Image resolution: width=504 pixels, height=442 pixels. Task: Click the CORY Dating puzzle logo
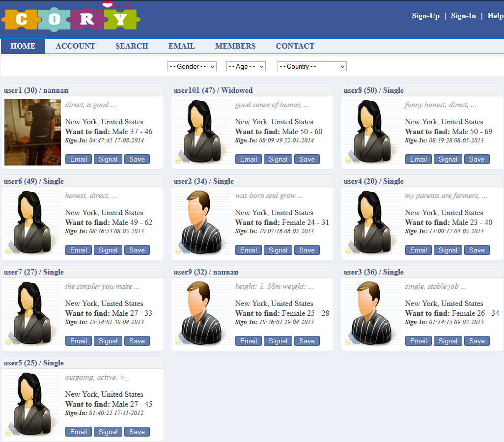pos(71,18)
